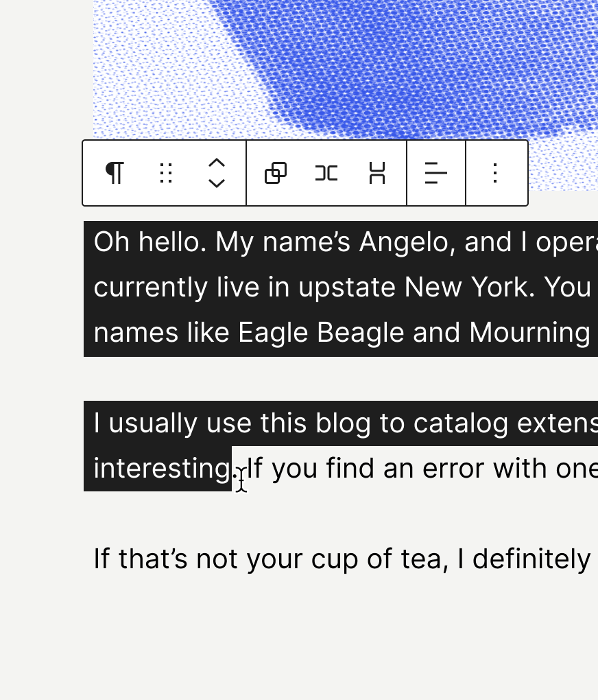The height and width of the screenshot is (700, 598).
Task: Click the Paragraph block type icon
Action: pos(115,173)
